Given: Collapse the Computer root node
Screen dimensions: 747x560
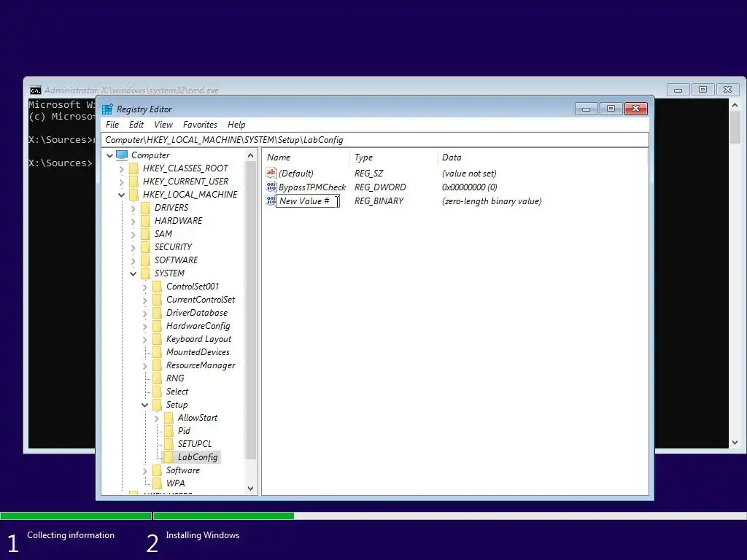Looking at the screenshot, I should pos(109,156).
